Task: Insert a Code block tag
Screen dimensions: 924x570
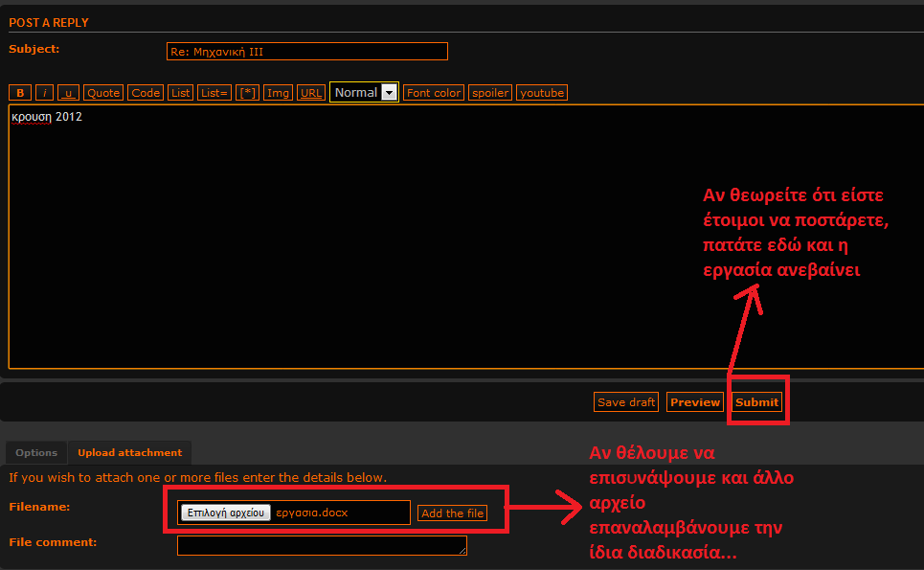Action: pyautogui.click(x=146, y=93)
